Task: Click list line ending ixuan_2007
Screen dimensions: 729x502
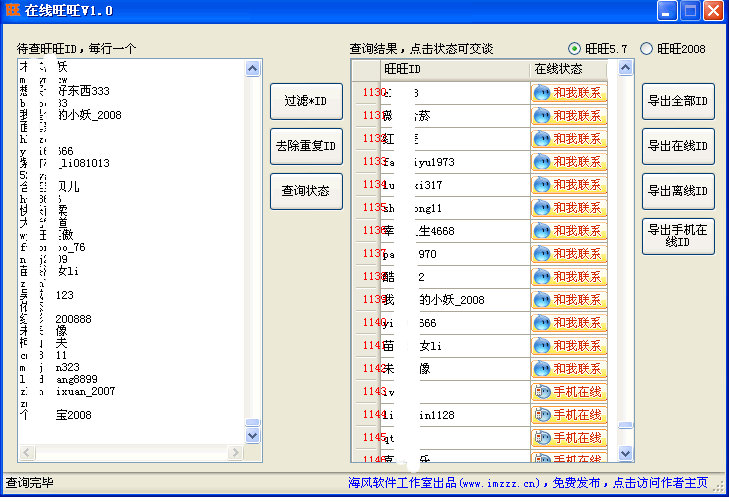Action: pos(67,391)
